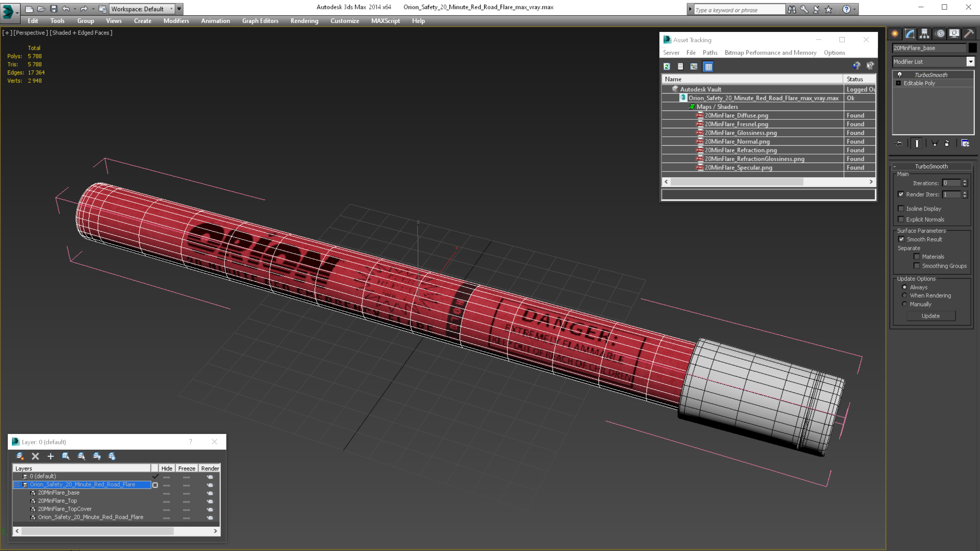Collapse Orion_Safety layer tree in Layer dialog
This screenshot has width=980, height=551.
[17, 484]
